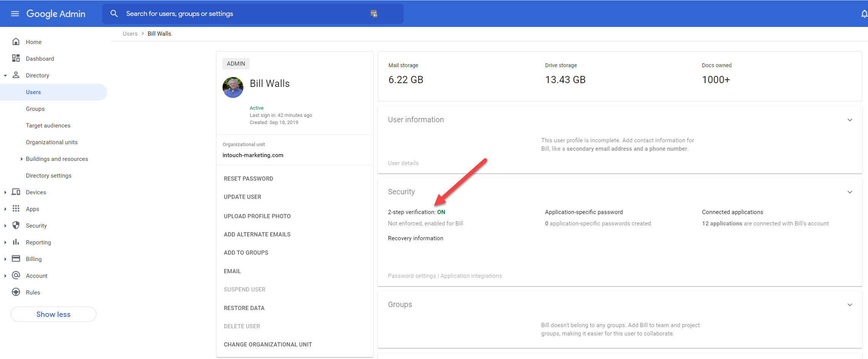The width and height of the screenshot is (868, 359).
Task: Click Bill Walls profile photo
Action: [233, 87]
